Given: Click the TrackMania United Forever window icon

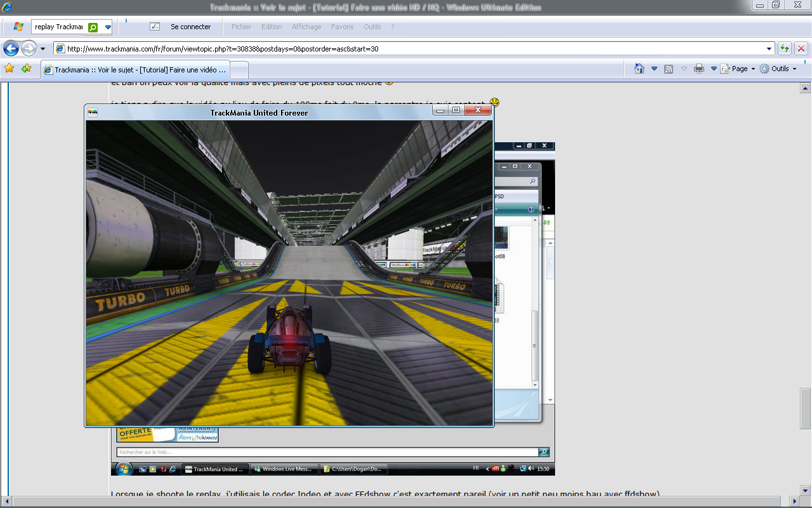Looking at the screenshot, I should (93, 112).
